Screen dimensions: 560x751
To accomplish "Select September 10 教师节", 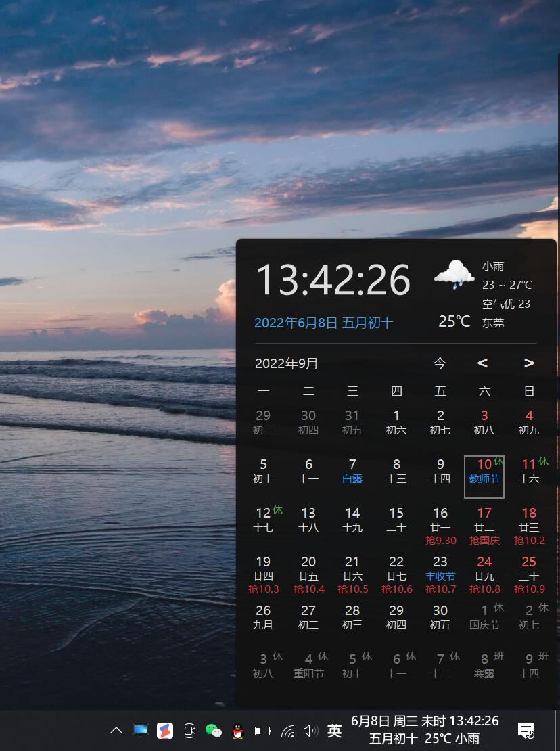I will [x=484, y=476].
